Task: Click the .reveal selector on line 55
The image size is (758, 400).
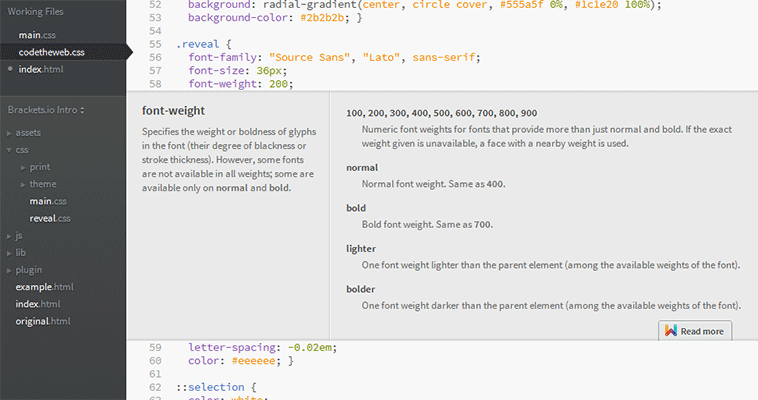Action: click(198, 44)
